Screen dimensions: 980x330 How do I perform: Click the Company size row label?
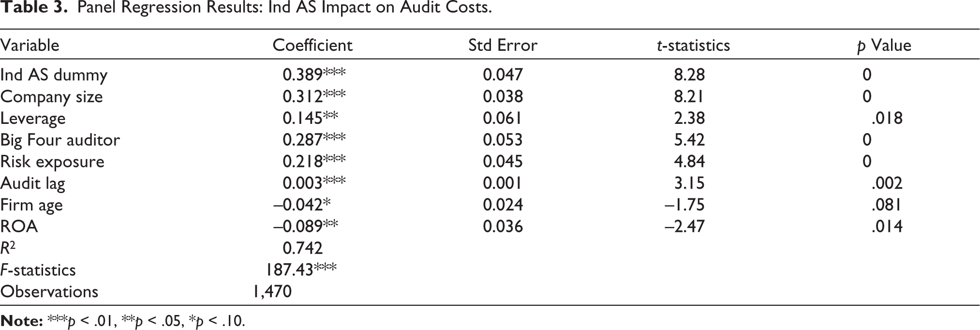point(51,97)
